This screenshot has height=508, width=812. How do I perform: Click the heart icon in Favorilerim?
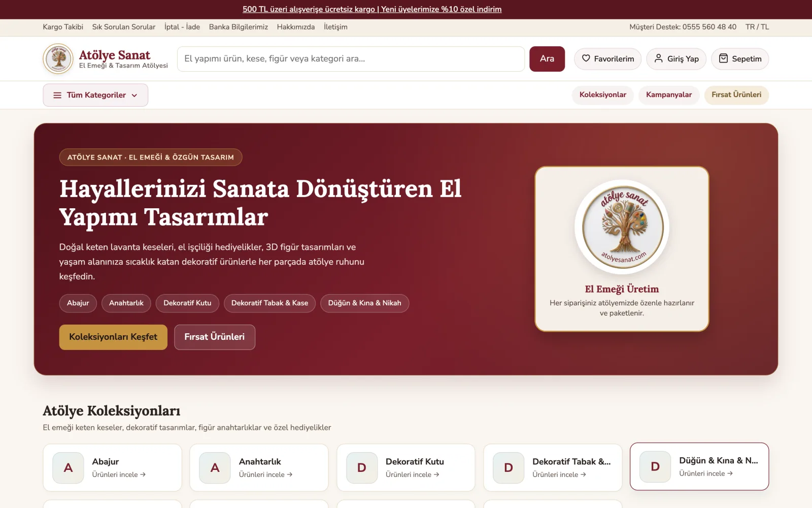[x=586, y=58]
